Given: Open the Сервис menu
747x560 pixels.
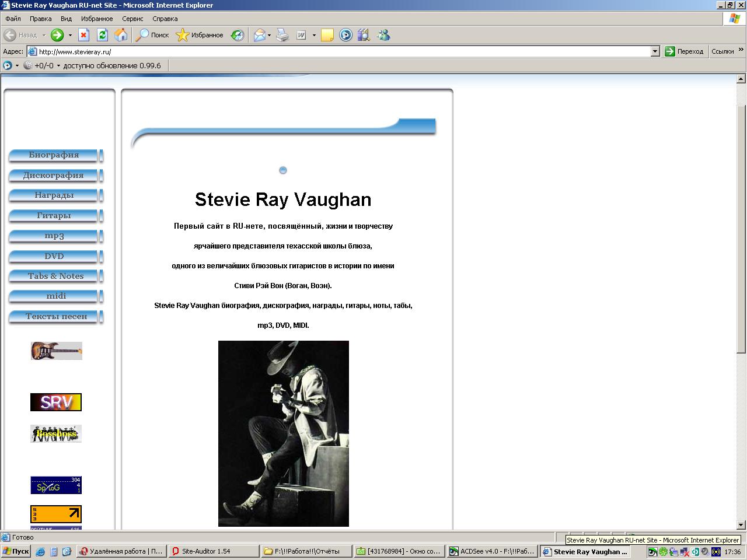Looking at the screenshot, I should [x=132, y=19].
